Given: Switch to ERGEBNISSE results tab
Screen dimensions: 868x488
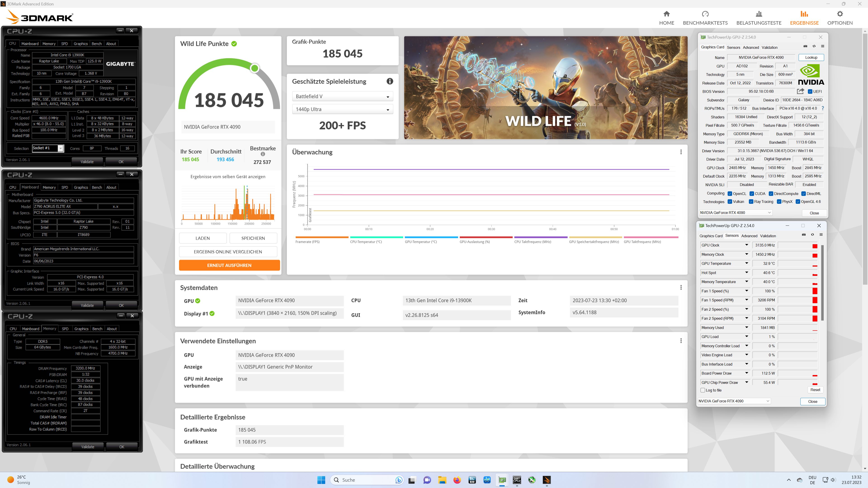Looking at the screenshot, I should pyautogui.click(x=804, y=18).
